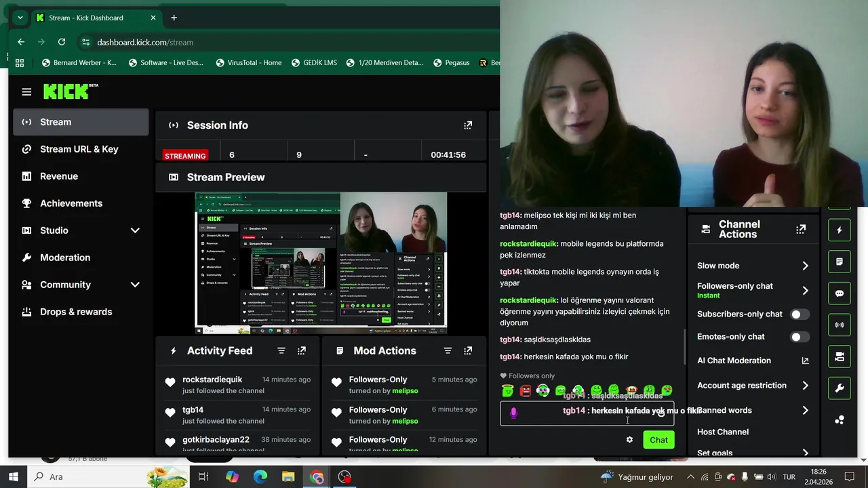This screenshot has width=868, height=488.
Task: Open the Activity Feed filter icon
Action: click(x=281, y=350)
